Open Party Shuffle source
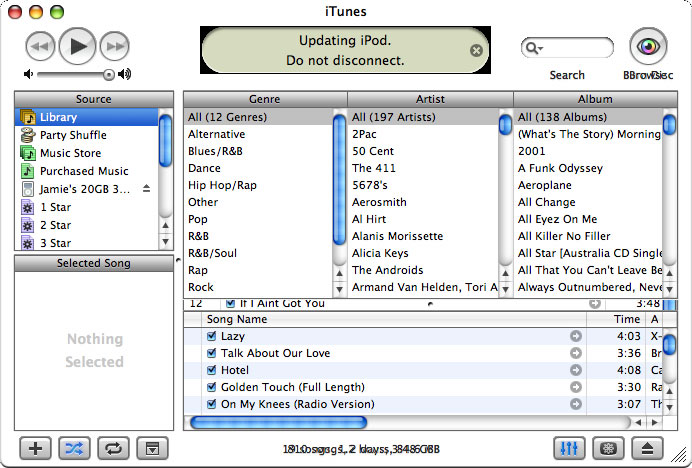This screenshot has width=692, height=468. coord(86,135)
